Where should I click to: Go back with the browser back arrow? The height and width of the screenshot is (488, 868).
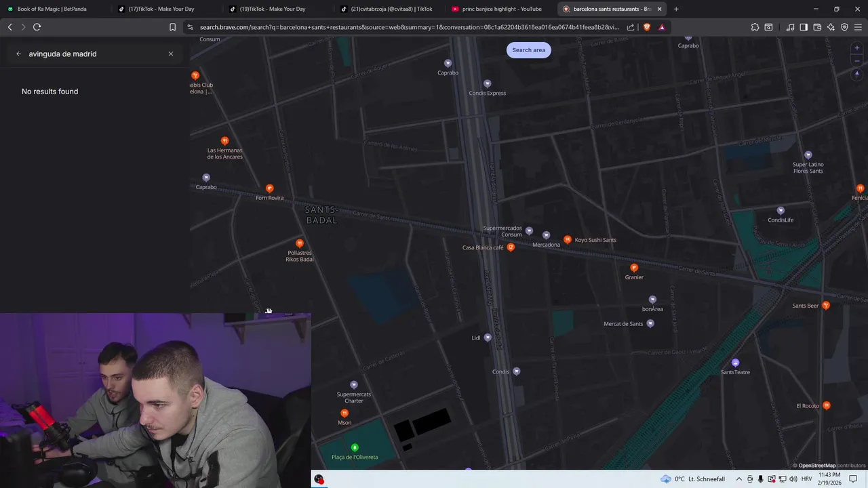coord(10,27)
